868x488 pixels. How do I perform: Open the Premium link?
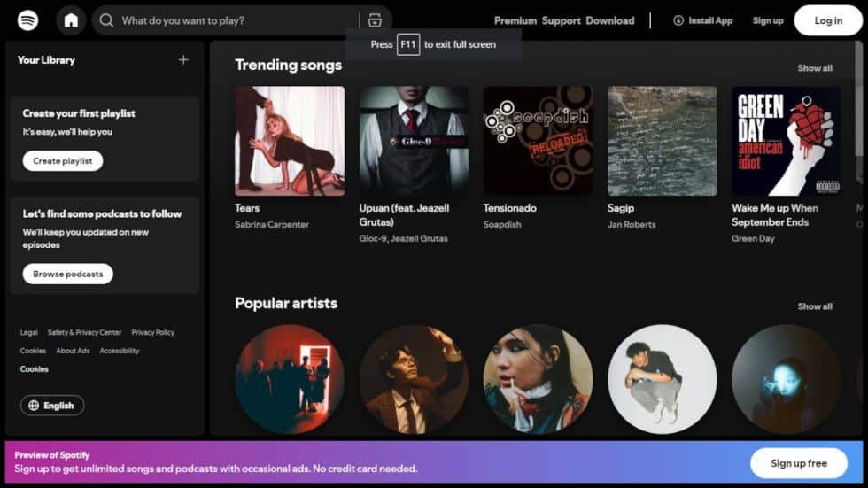point(515,20)
